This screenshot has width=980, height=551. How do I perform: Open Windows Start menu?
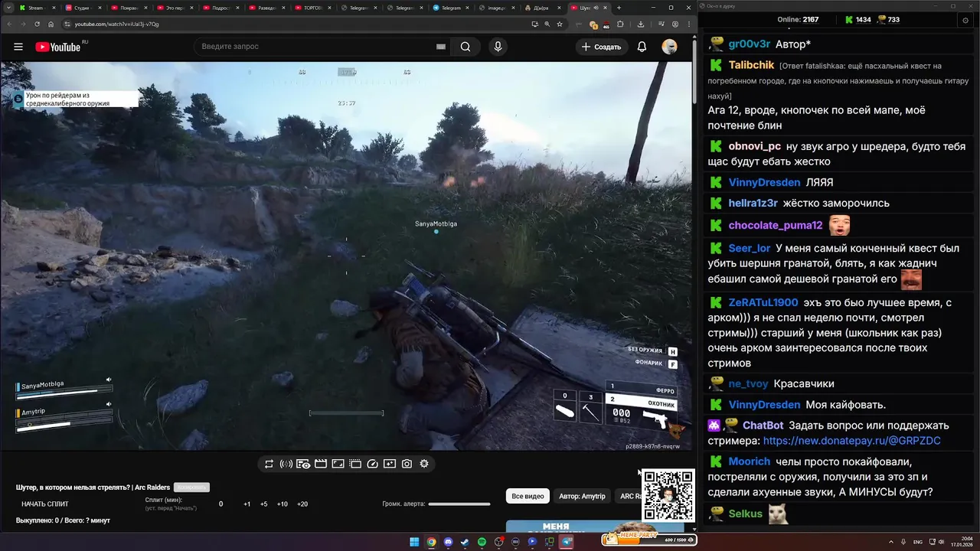414,542
